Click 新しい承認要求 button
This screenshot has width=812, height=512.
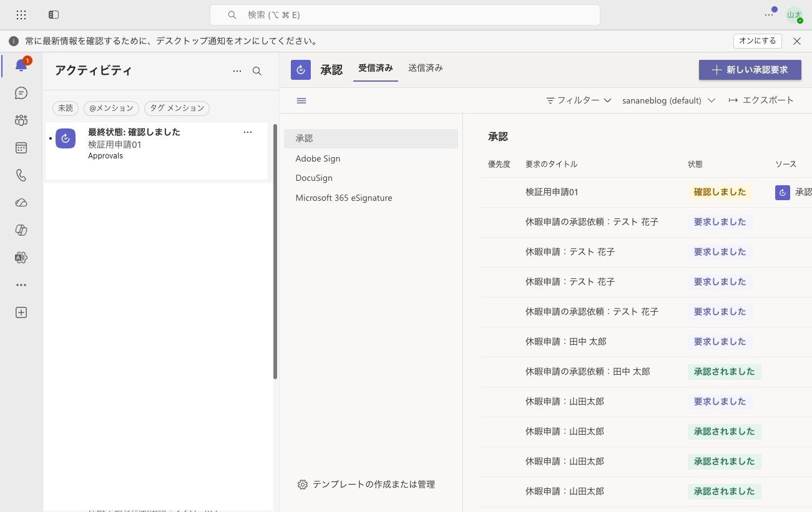click(x=750, y=70)
